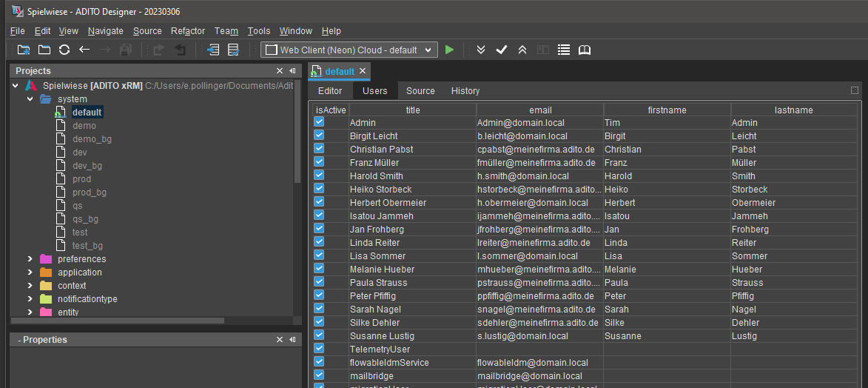Uncheck isActive for Admin
This screenshot has width=868, height=388.
[319, 121]
